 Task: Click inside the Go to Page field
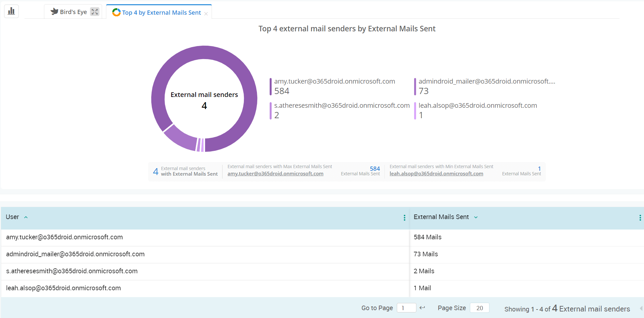pos(406,308)
